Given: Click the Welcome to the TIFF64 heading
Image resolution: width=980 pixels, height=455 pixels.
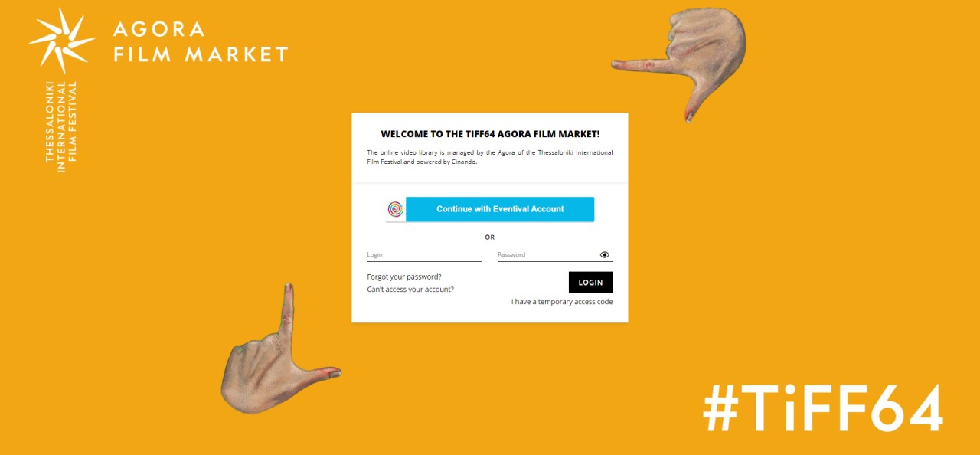Looking at the screenshot, I should (x=490, y=134).
